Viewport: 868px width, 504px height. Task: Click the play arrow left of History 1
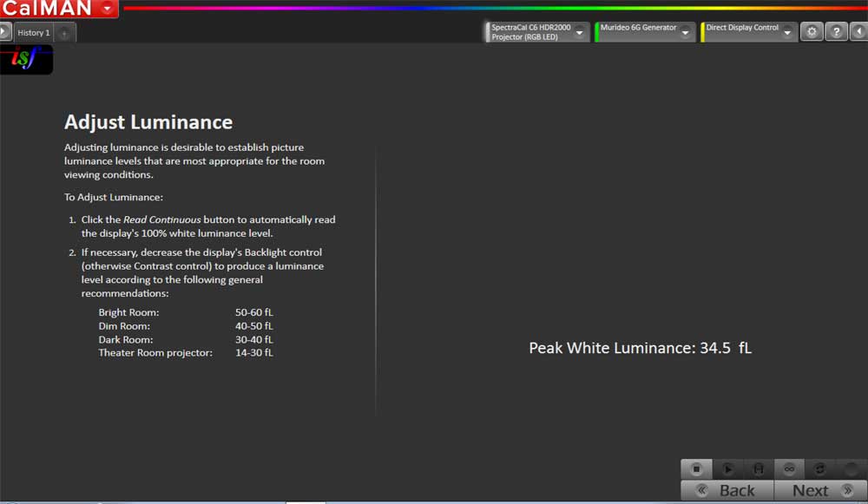[x=5, y=32]
